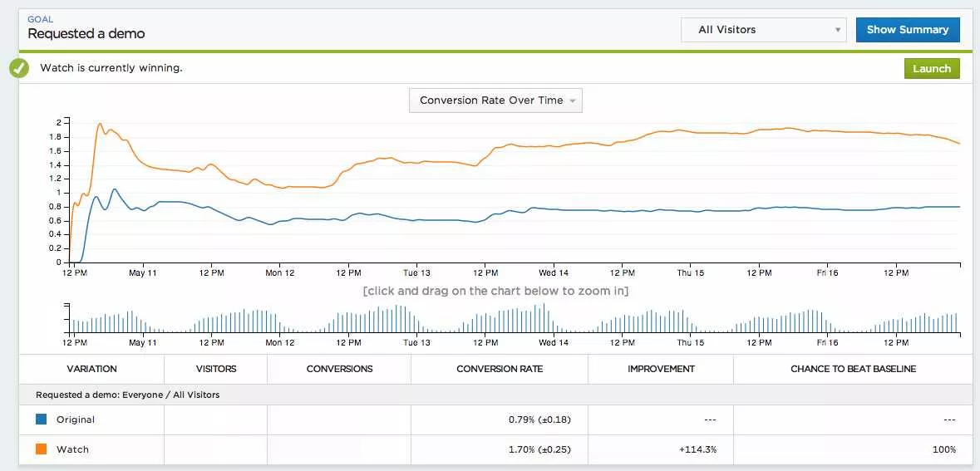This screenshot has width=980, height=471.
Task: Select the Watch variation row label
Action: [72, 449]
